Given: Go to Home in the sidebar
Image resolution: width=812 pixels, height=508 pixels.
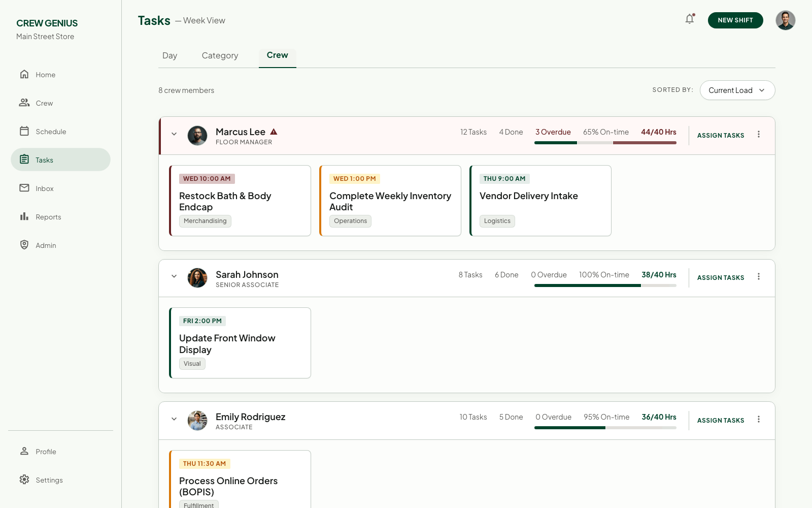Looking at the screenshot, I should (x=60, y=75).
